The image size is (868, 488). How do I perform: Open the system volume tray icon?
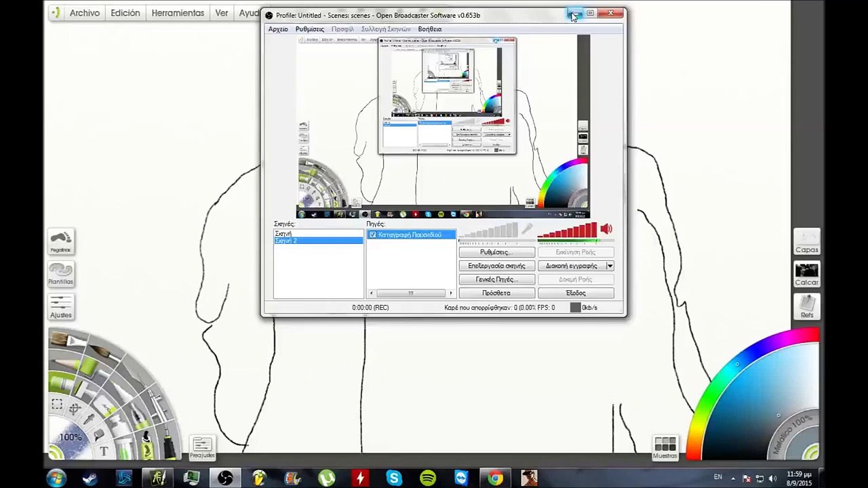click(x=772, y=479)
